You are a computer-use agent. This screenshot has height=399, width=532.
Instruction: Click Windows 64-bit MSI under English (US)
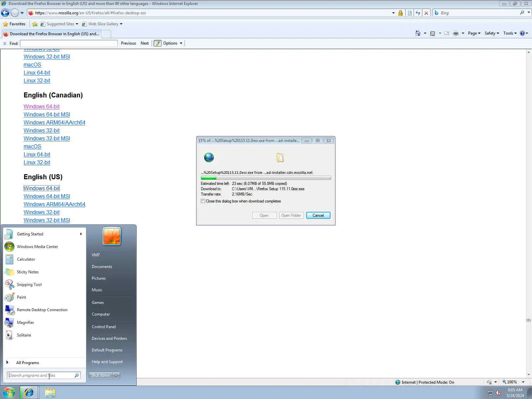pos(47,197)
